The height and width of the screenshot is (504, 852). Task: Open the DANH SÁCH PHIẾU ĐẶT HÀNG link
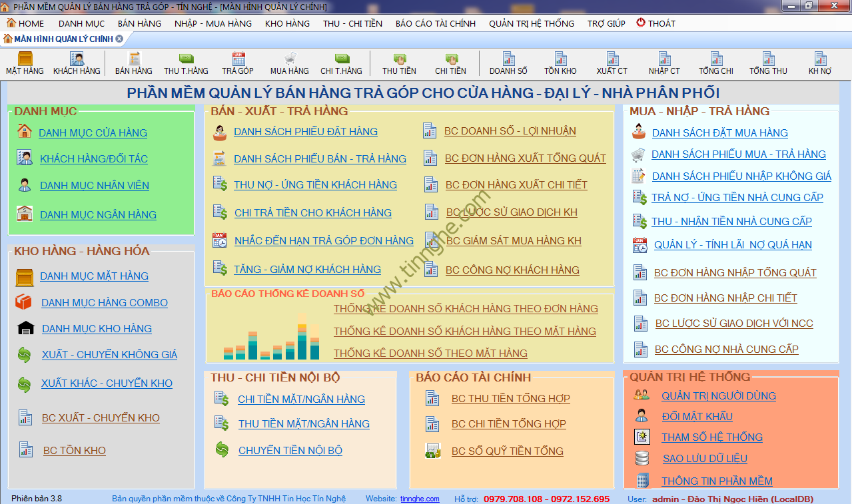tap(305, 132)
